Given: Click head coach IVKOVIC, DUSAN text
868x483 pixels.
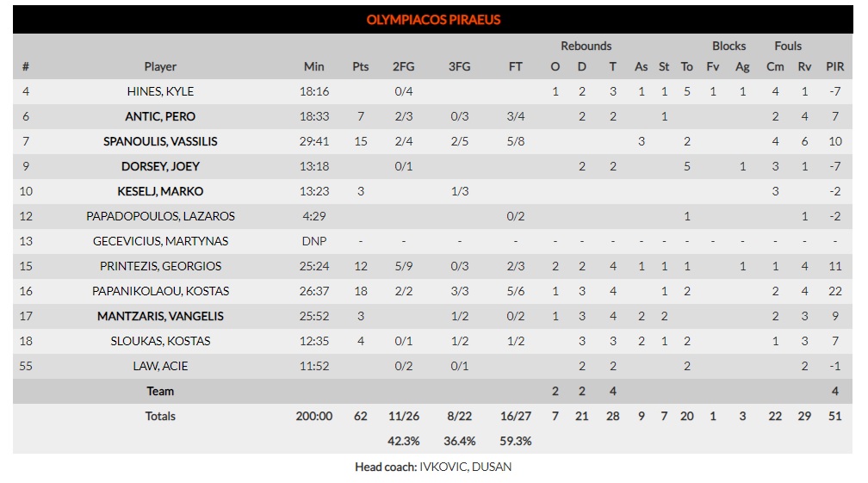Looking at the screenshot, I should [x=465, y=467].
